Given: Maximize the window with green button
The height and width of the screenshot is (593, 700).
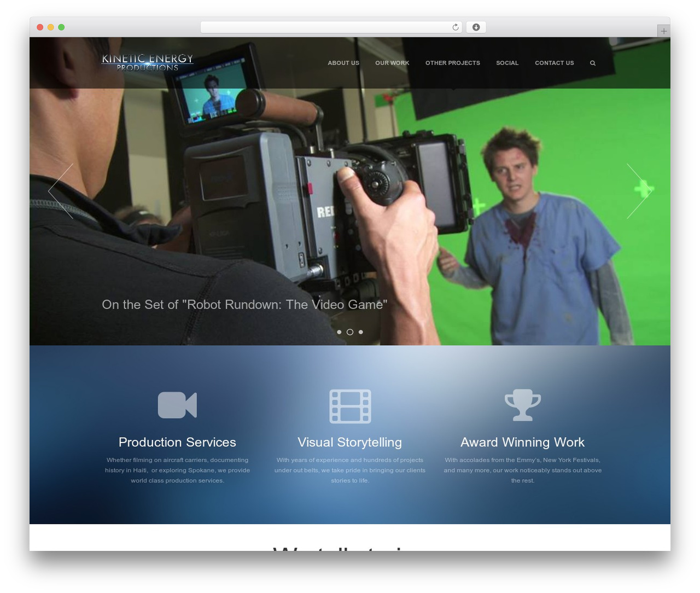Looking at the screenshot, I should (61, 27).
